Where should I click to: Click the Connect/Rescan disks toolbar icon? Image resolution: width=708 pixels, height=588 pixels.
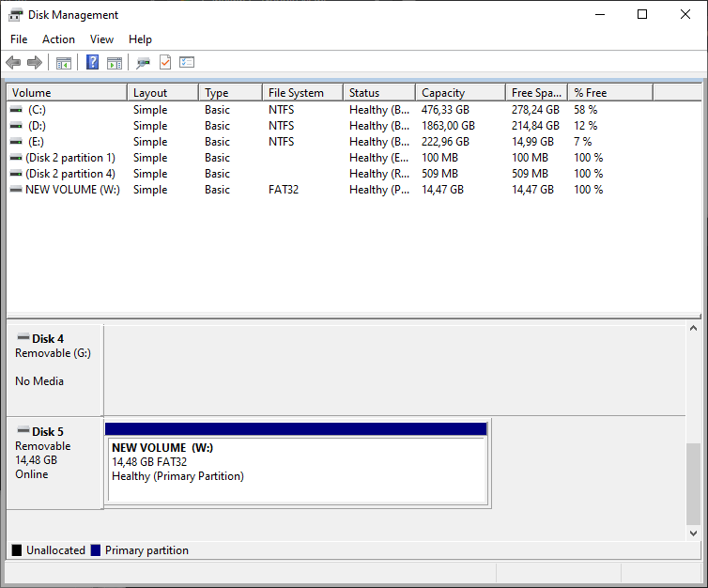pos(143,63)
